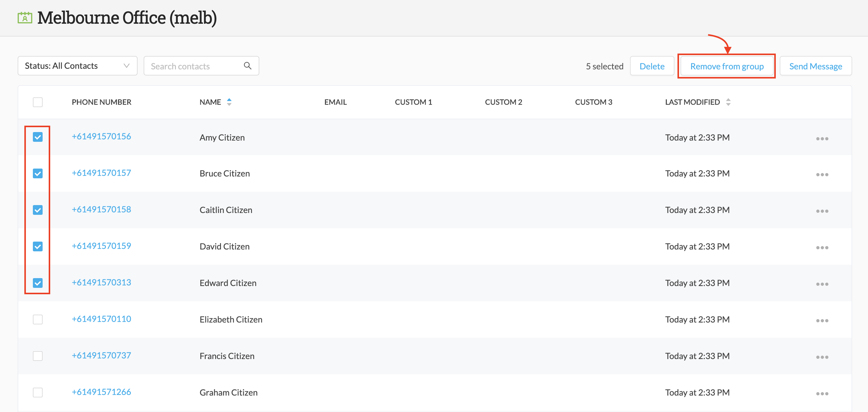The width and height of the screenshot is (868, 412).
Task: Open more options for Amy Citizen
Action: point(822,138)
